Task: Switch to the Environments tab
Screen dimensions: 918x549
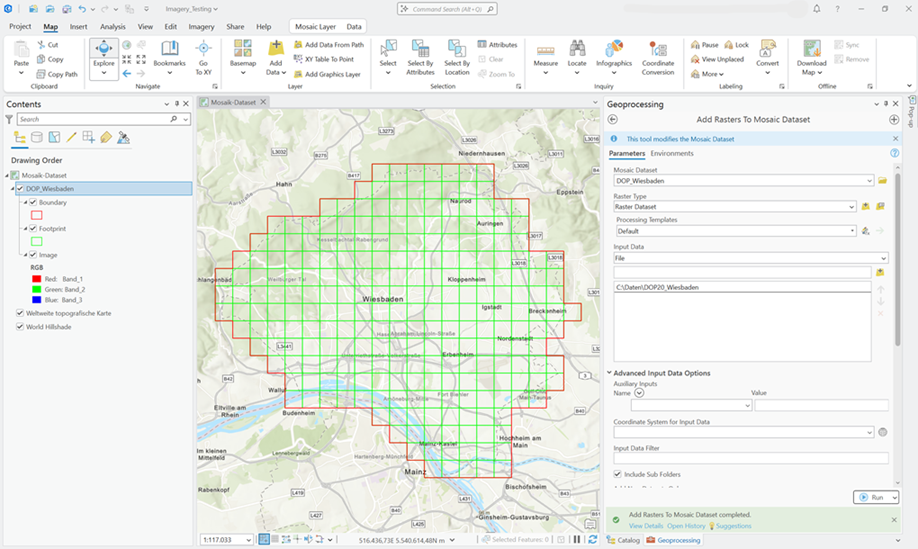Action: (x=672, y=153)
